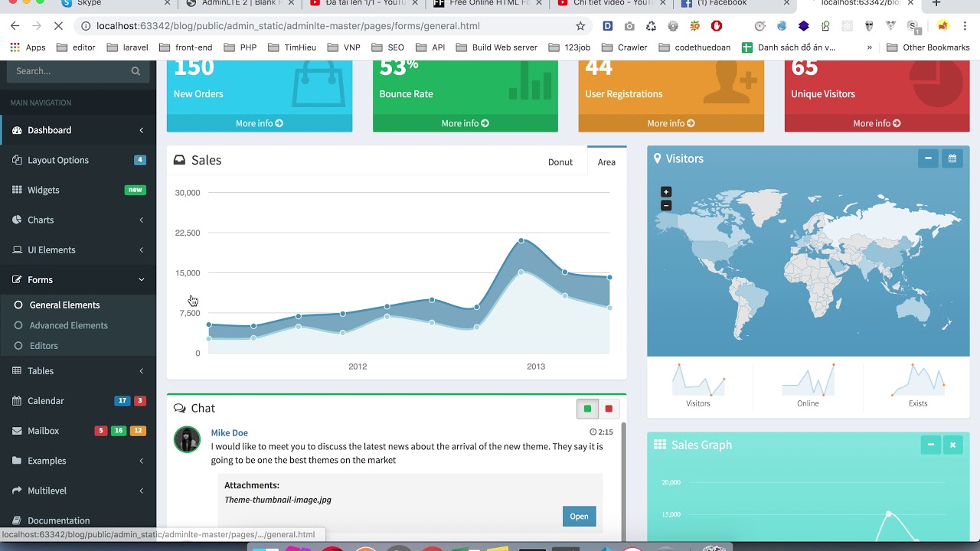Open the Chrome three-dot menu
This screenshot has width=980, height=551.
966,26
